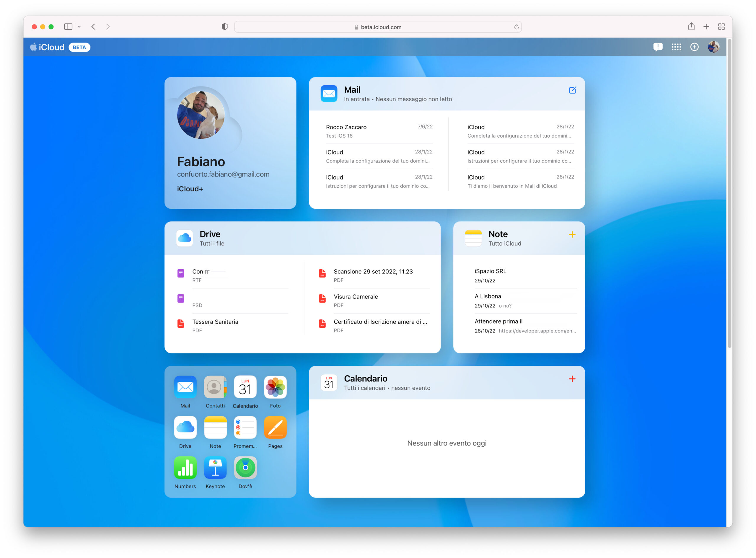Image resolution: width=756 pixels, height=558 pixels.
Task: Click the page vertical scrollbar
Action: (x=729, y=192)
